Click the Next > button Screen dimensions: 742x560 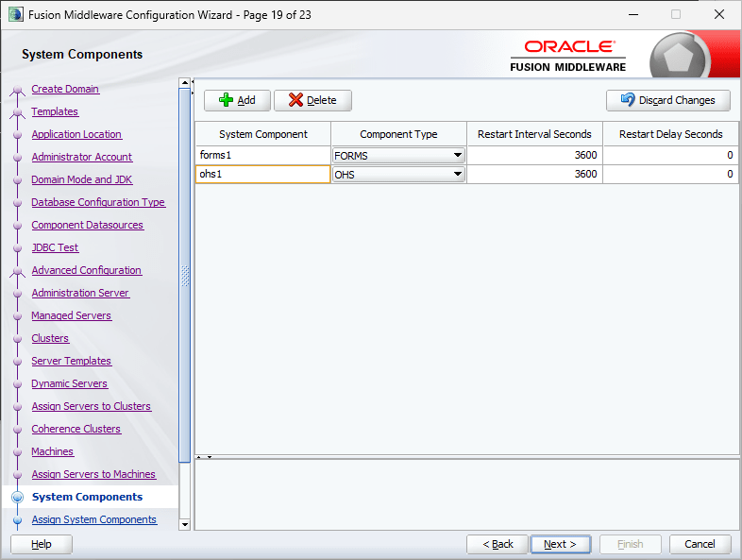point(561,544)
